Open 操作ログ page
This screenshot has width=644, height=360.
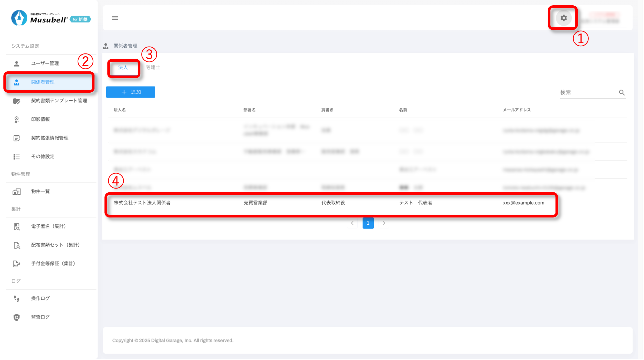(40, 299)
